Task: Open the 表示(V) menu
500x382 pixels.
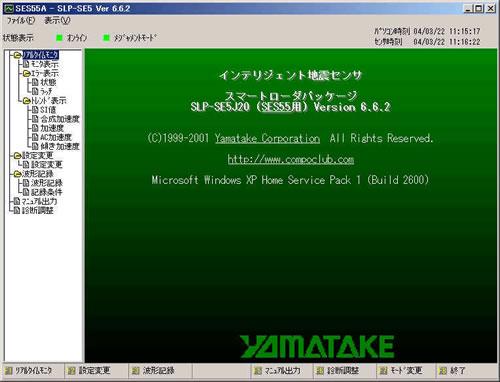Action: click(x=57, y=21)
